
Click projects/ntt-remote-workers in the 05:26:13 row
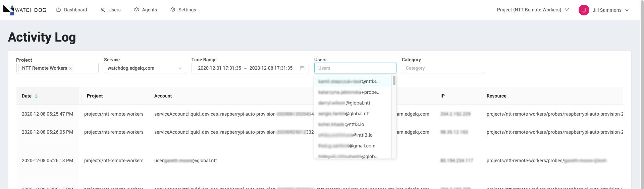coord(114,161)
